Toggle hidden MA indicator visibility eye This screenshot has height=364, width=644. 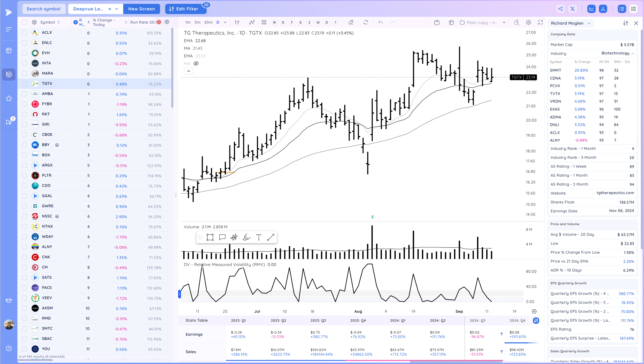coord(196,64)
